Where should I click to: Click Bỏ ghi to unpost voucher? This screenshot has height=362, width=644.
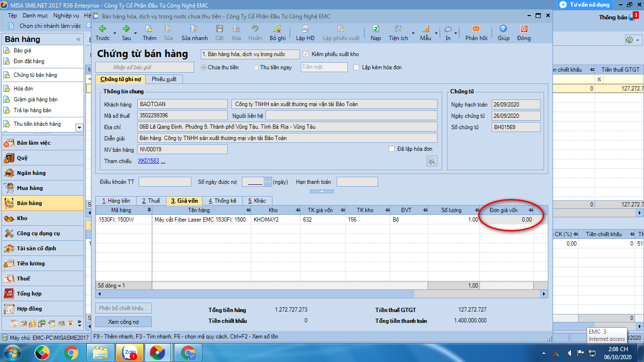point(278,33)
